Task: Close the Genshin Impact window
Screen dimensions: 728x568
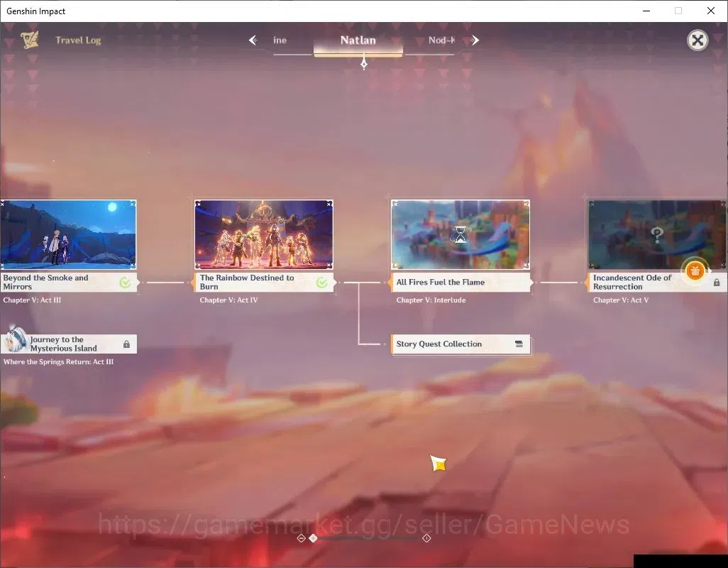Action: (711, 11)
